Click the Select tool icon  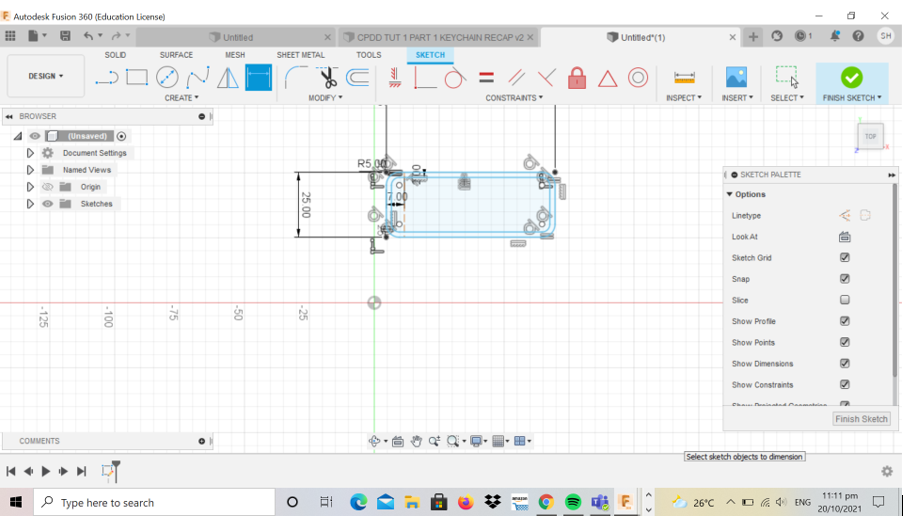787,77
